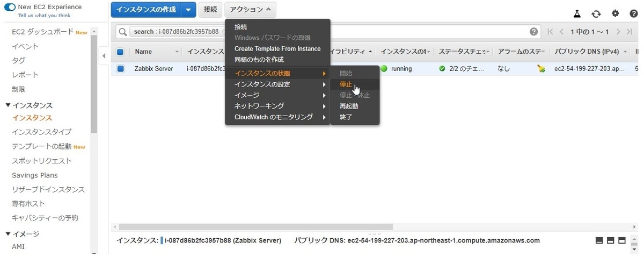Open レポート in the sidebar

25,75
